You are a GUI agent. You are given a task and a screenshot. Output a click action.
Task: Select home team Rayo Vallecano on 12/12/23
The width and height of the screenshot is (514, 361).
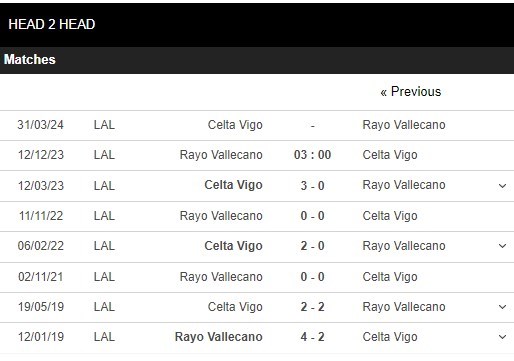[221, 155]
